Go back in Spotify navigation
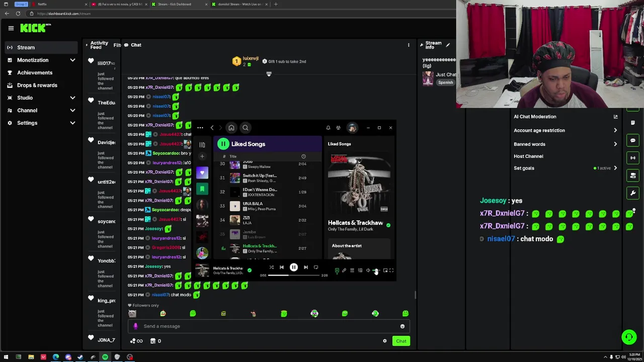The height and width of the screenshot is (362, 644). coord(212,128)
